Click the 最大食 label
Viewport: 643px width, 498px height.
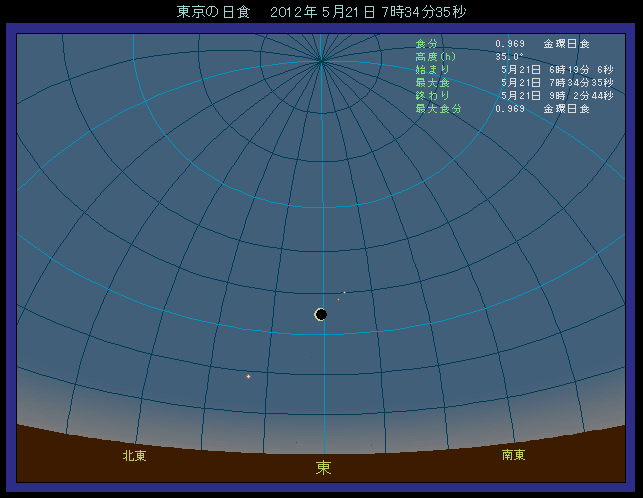[x=431, y=82]
